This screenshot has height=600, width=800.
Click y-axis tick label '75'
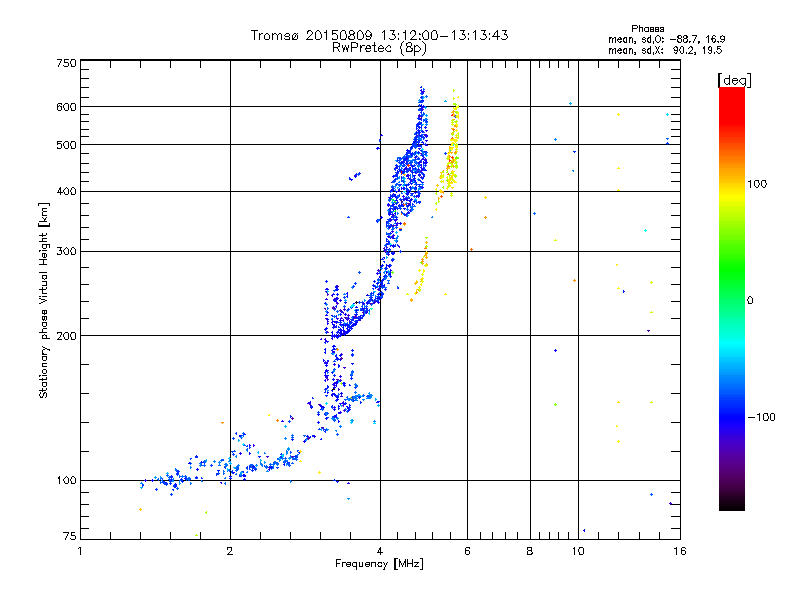pos(70,536)
